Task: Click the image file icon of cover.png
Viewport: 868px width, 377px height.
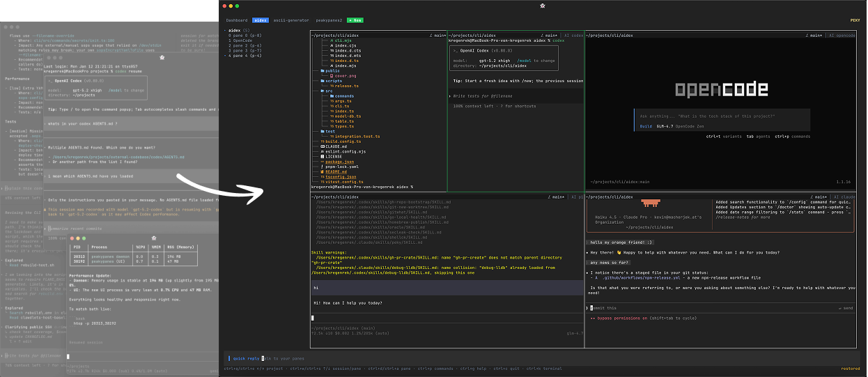Action: 332,75
